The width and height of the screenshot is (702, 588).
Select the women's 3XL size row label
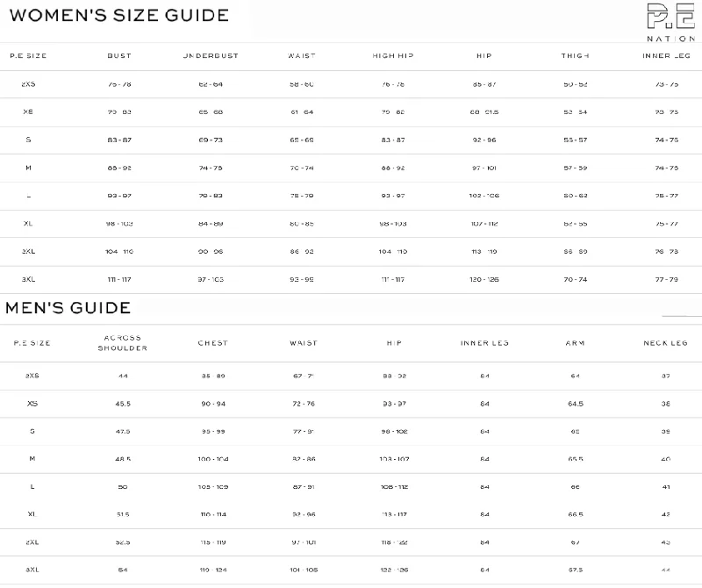(28, 279)
